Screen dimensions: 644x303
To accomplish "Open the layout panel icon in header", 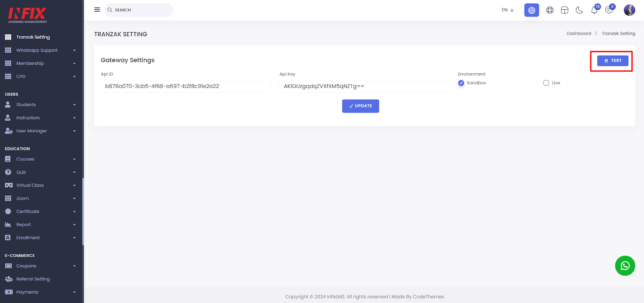I will 565,10.
